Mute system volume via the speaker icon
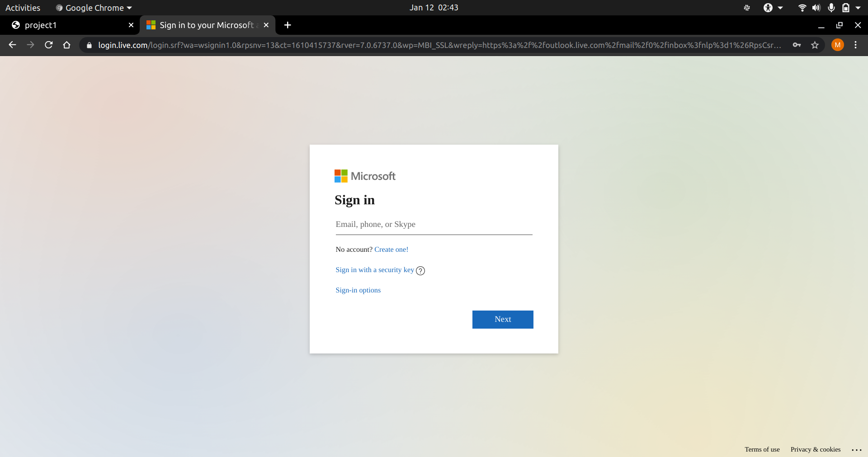The width and height of the screenshot is (868, 457). coord(816,8)
